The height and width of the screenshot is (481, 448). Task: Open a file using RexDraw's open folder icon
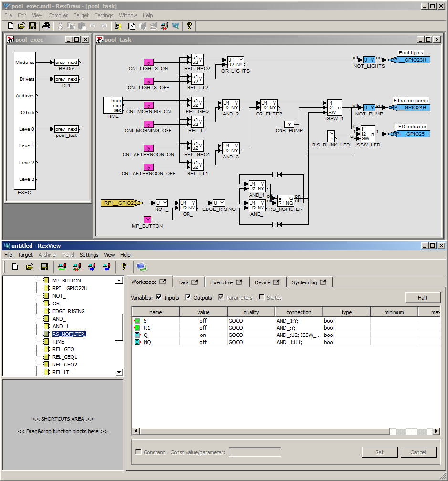pyautogui.click(x=21, y=26)
